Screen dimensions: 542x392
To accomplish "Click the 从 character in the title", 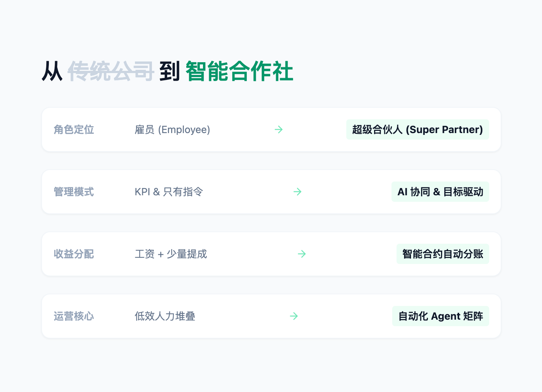I will click(x=52, y=71).
